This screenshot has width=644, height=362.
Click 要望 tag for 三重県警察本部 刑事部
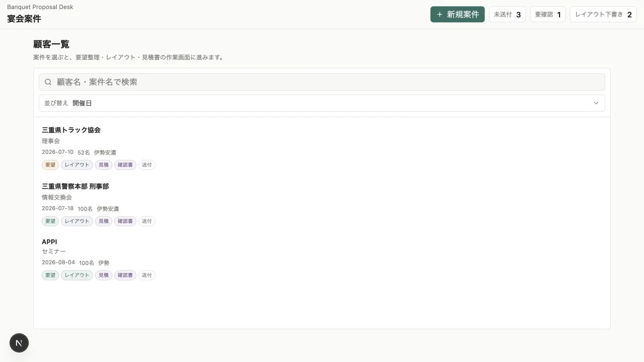click(x=50, y=221)
